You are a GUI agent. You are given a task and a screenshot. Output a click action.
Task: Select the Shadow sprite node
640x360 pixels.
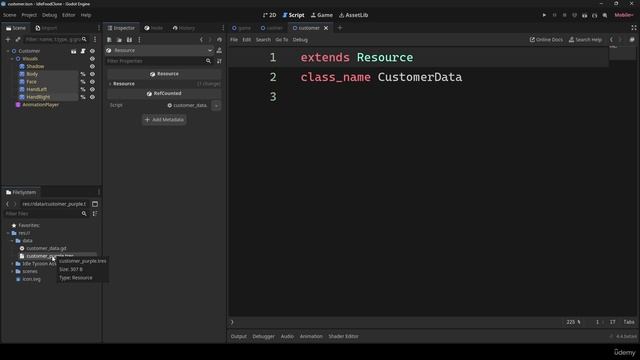(35, 66)
